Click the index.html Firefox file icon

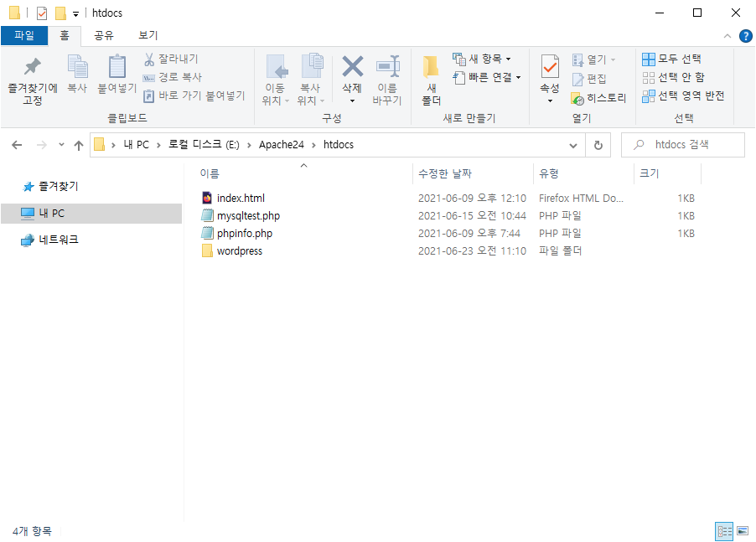[x=207, y=198]
